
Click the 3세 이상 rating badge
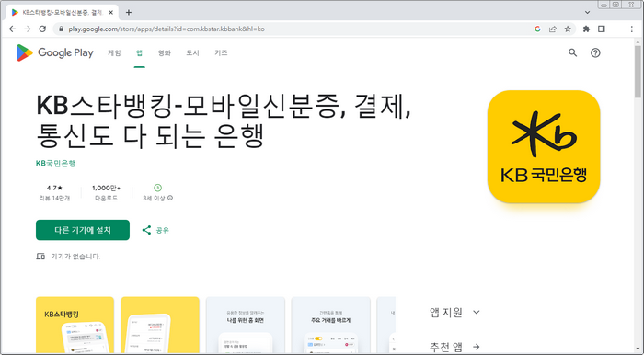157,188
